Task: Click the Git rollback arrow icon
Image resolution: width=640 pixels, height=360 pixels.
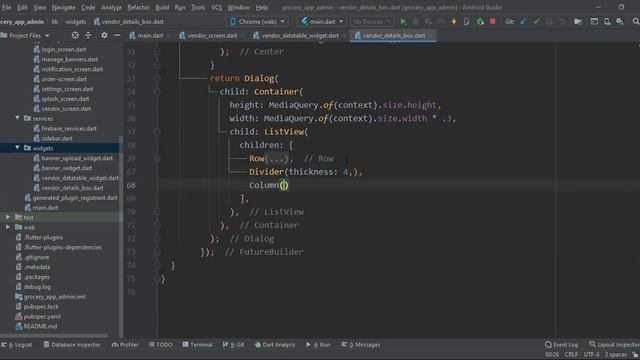Action: (x=562, y=22)
